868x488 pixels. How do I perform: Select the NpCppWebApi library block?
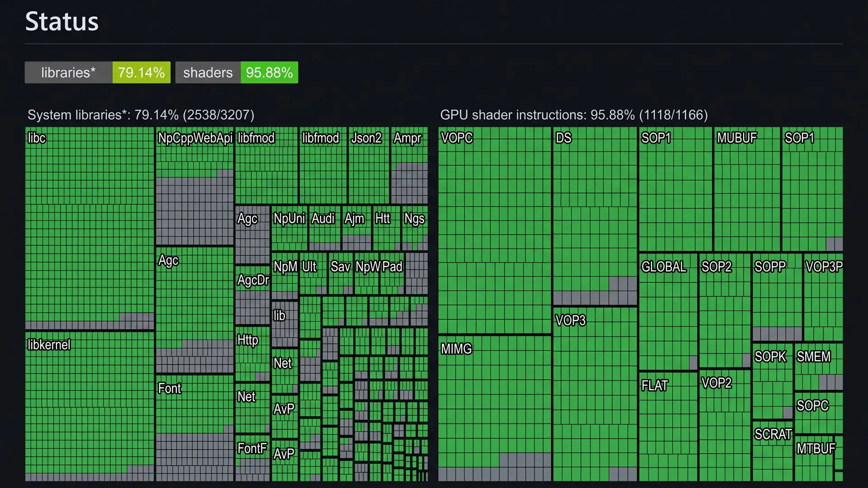[x=195, y=186]
